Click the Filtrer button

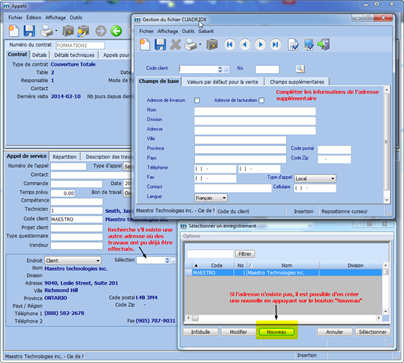(x=245, y=254)
